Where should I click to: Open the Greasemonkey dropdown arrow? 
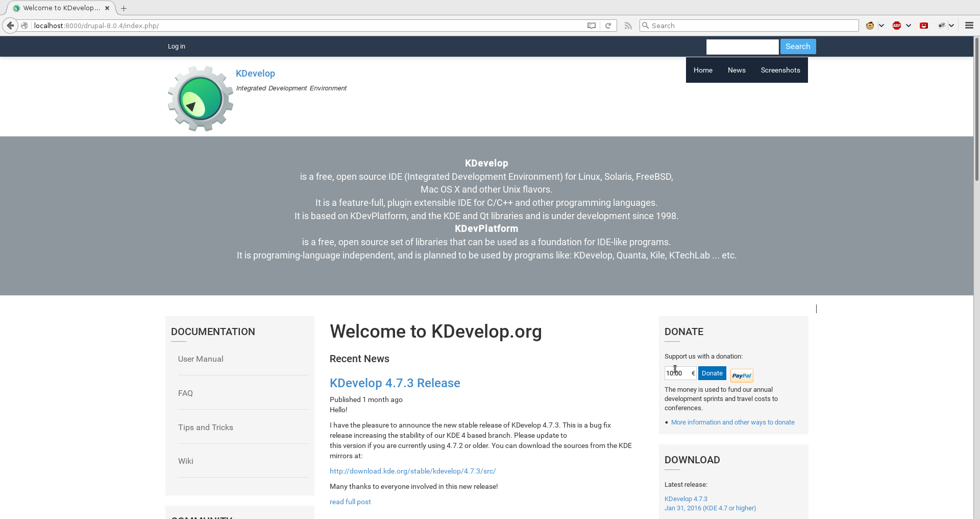point(881,26)
